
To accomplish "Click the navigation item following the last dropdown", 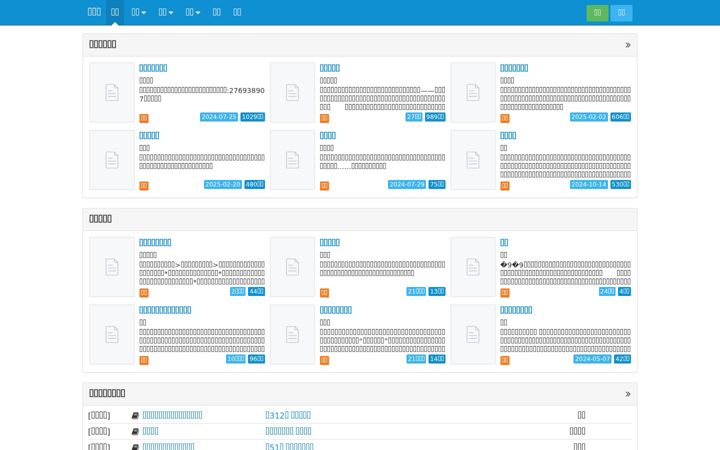I will tap(217, 12).
